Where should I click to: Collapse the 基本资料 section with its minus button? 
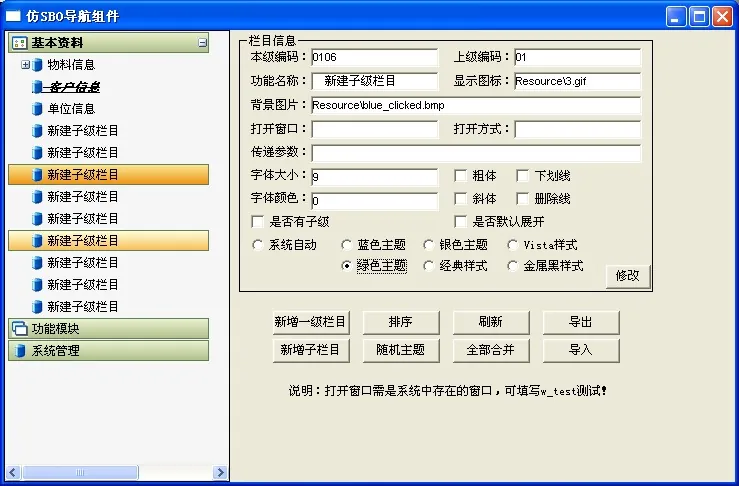(x=203, y=43)
